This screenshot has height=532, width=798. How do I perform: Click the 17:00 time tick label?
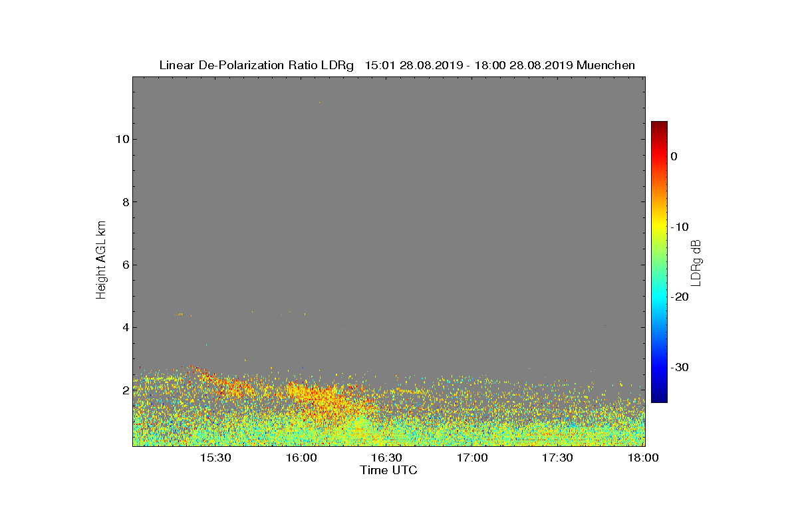pyautogui.click(x=472, y=458)
